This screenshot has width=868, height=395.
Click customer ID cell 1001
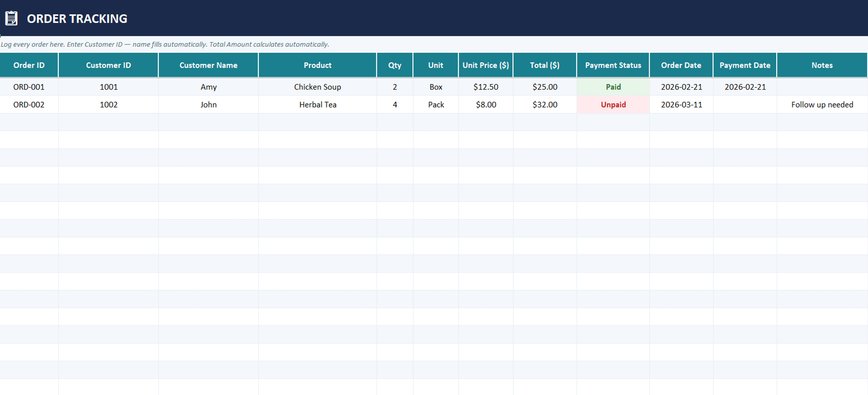tap(108, 87)
